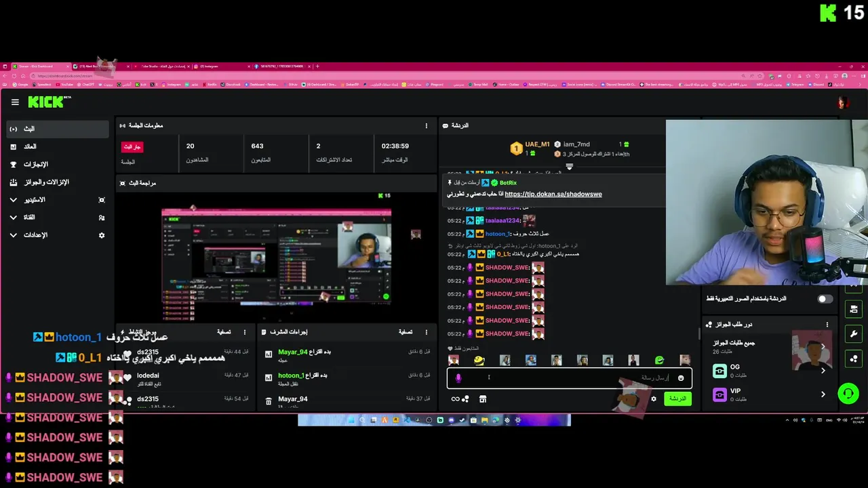Expand the الاستديو sidebar section chevron
Image resolution: width=868 pixels, height=488 pixels.
point(14,200)
